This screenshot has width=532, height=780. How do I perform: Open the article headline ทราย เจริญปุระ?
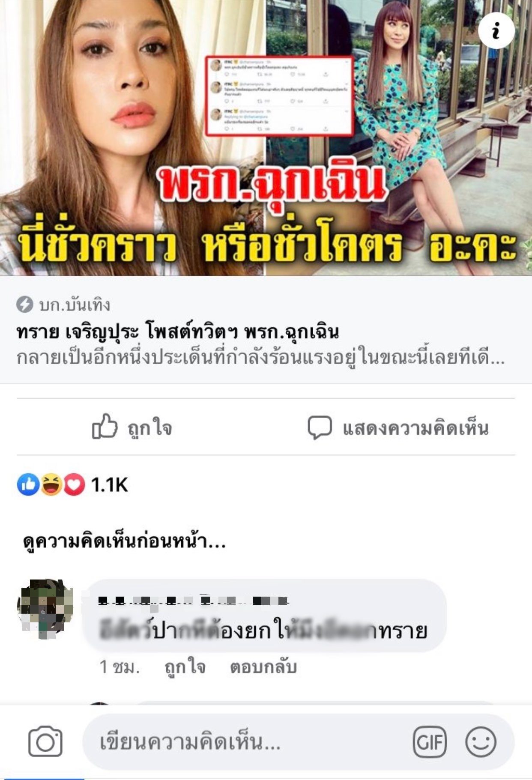(178, 332)
